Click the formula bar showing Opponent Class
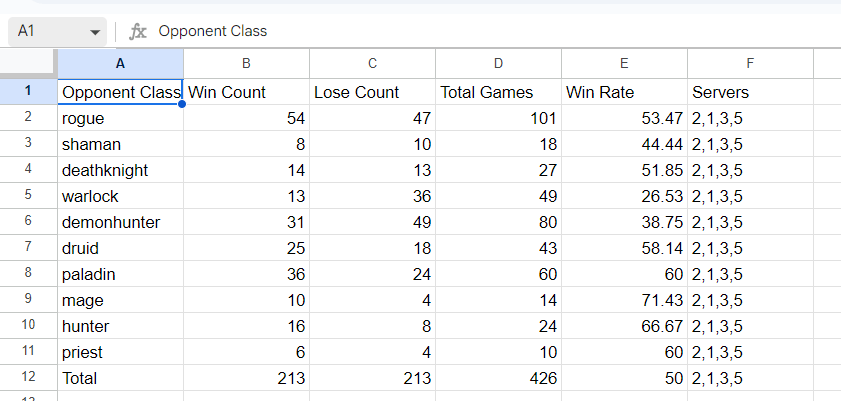The image size is (841, 401). pos(400,31)
